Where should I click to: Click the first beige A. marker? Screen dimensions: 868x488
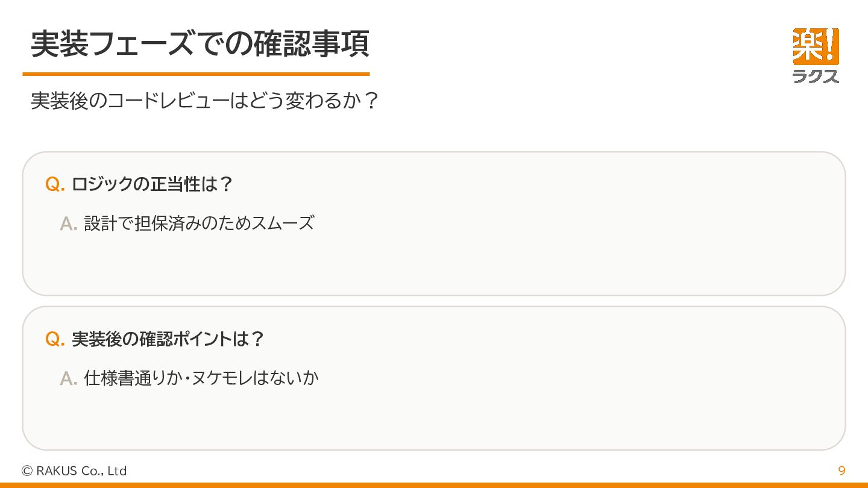pos(69,224)
